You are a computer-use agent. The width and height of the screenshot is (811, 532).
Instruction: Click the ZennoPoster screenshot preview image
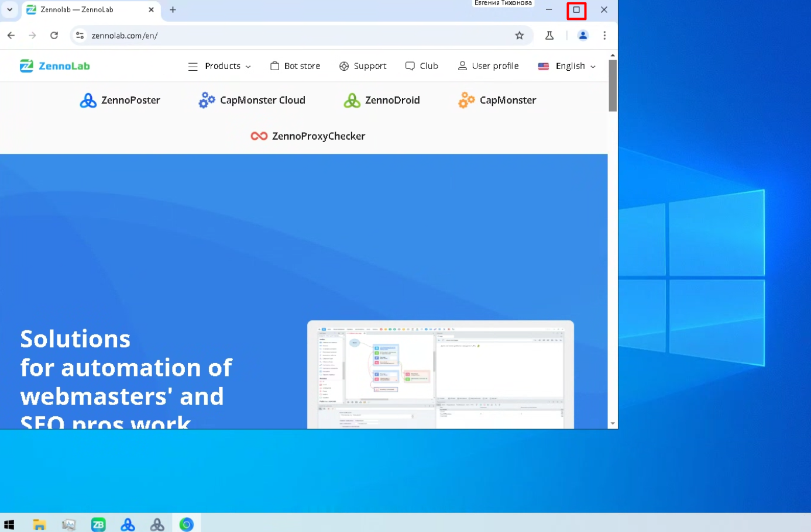[x=441, y=374]
